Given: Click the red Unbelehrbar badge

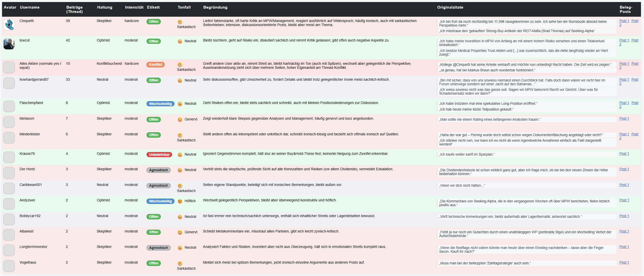Looking at the screenshot, I should pyautogui.click(x=159, y=155).
